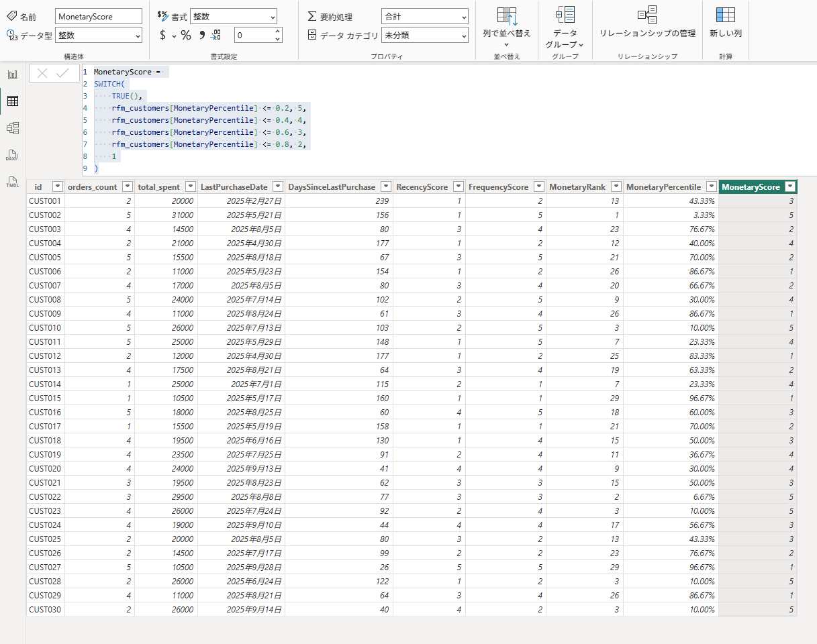Apply percentage format with the % icon
Image resolution: width=817 pixels, height=644 pixels.
(x=186, y=36)
